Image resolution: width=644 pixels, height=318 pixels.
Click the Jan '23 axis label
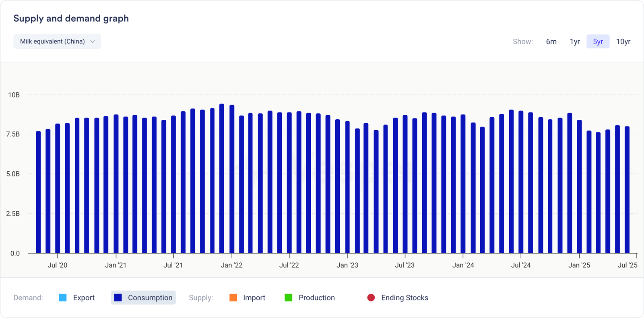[x=347, y=265]
